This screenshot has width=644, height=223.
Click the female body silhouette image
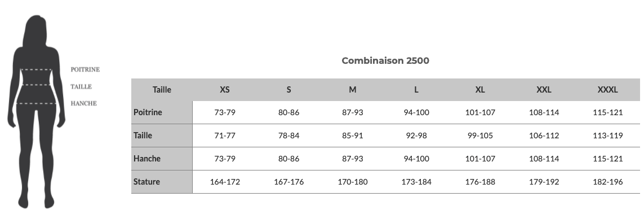click(x=36, y=112)
